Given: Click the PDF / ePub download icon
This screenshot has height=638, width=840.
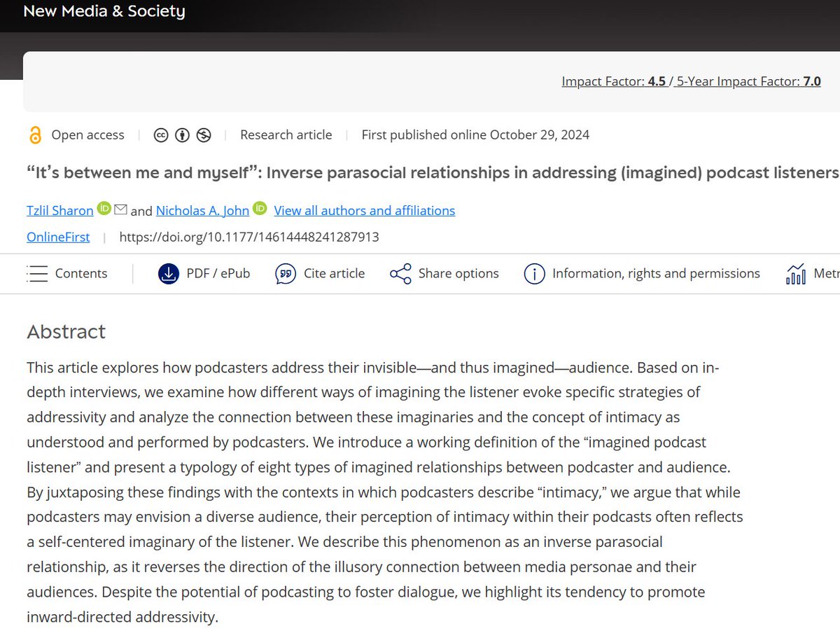Looking at the screenshot, I should pyautogui.click(x=169, y=273).
